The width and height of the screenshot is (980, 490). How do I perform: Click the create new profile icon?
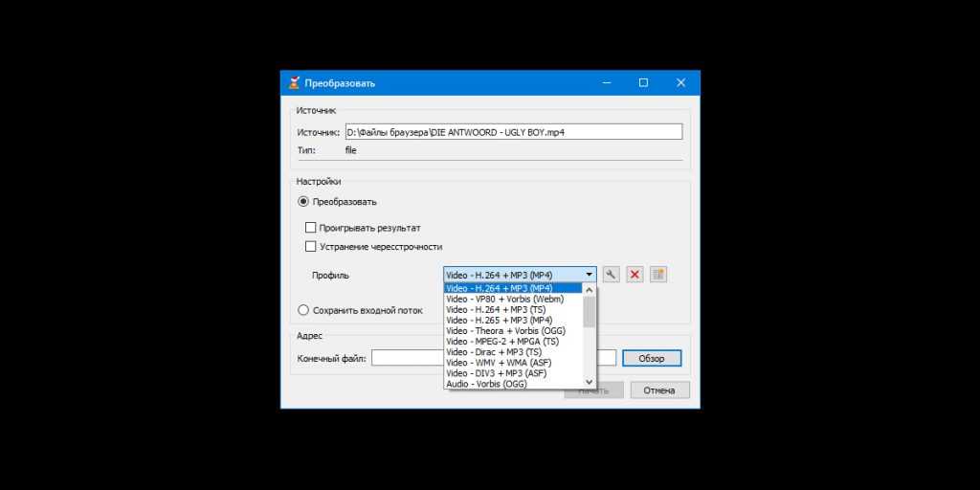point(657,275)
